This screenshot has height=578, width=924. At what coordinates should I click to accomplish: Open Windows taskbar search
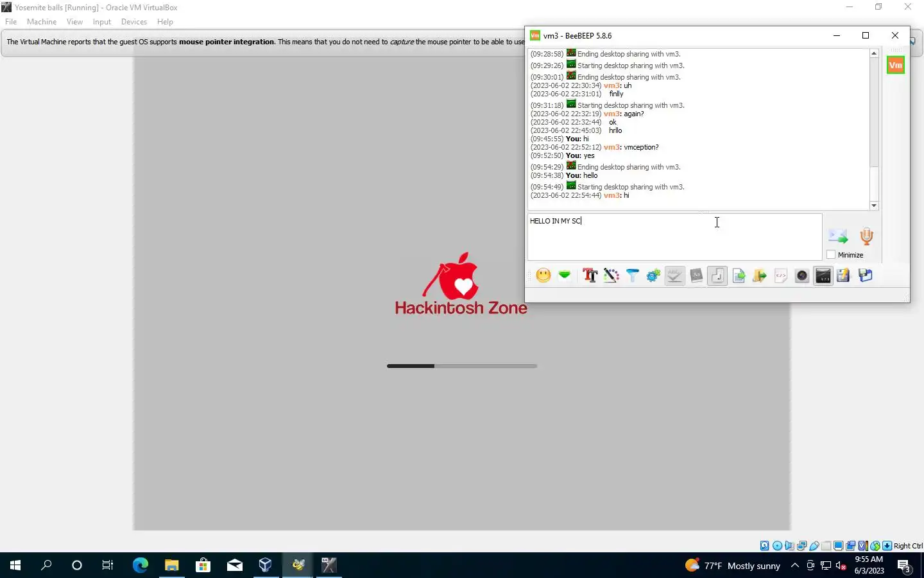46,565
